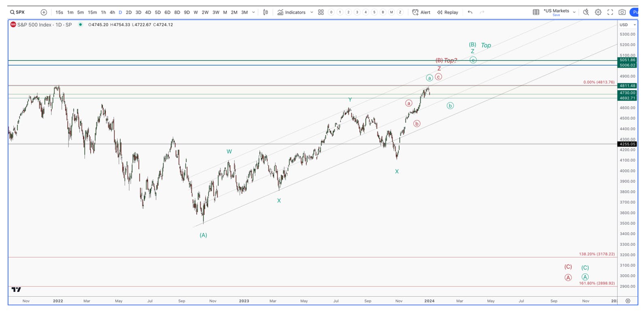Take a chart snapshot with camera icon
The image size is (644, 312).
(622, 13)
